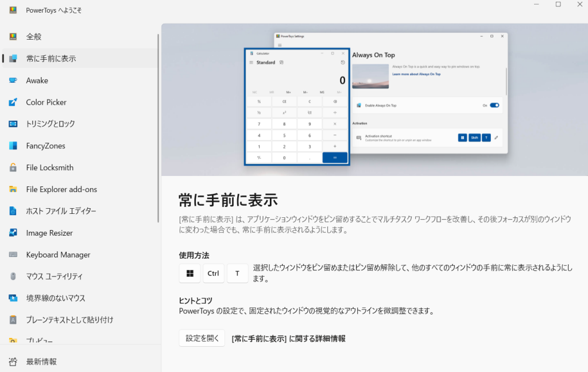This screenshot has width=588, height=372.
Task: Click the プレーンテキストとして貼り付け icon
Action: point(13,320)
